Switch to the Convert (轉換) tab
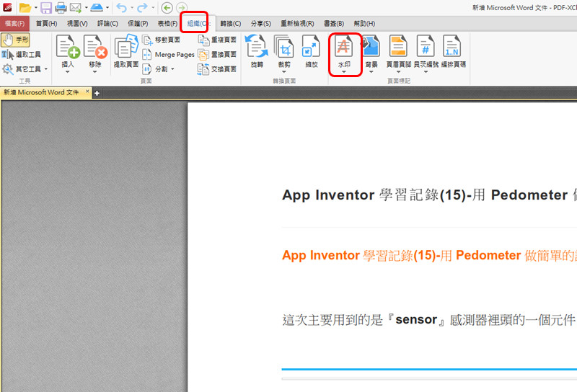577x392 pixels. [231, 24]
